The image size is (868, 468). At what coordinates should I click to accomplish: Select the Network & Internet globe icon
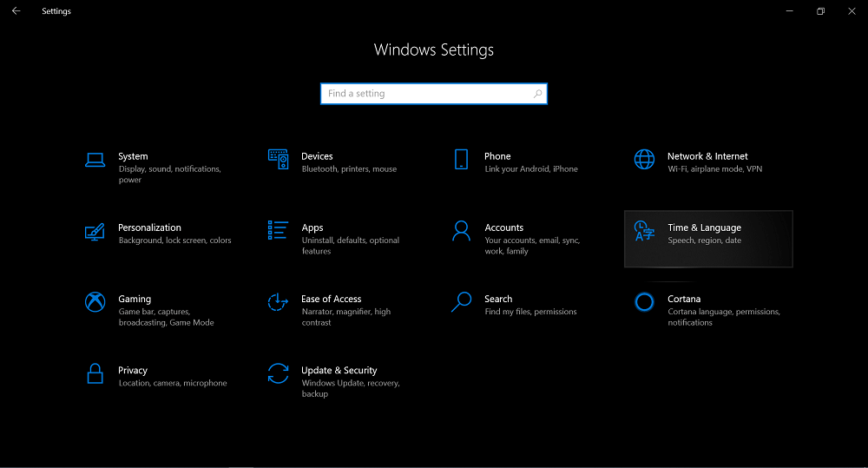pyautogui.click(x=644, y=160)
